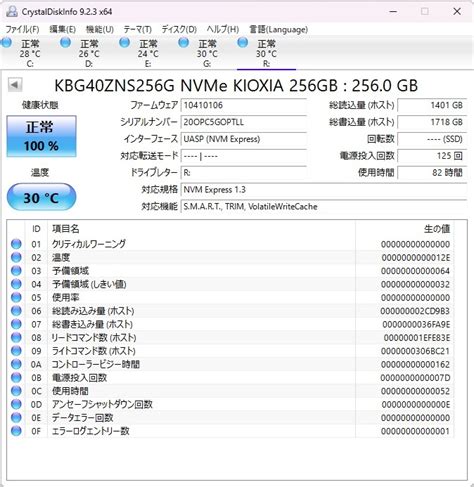Select the 使用率 row text
This screenshot has width=474, height=487.
pyautogui.click(x=66, y=297)
